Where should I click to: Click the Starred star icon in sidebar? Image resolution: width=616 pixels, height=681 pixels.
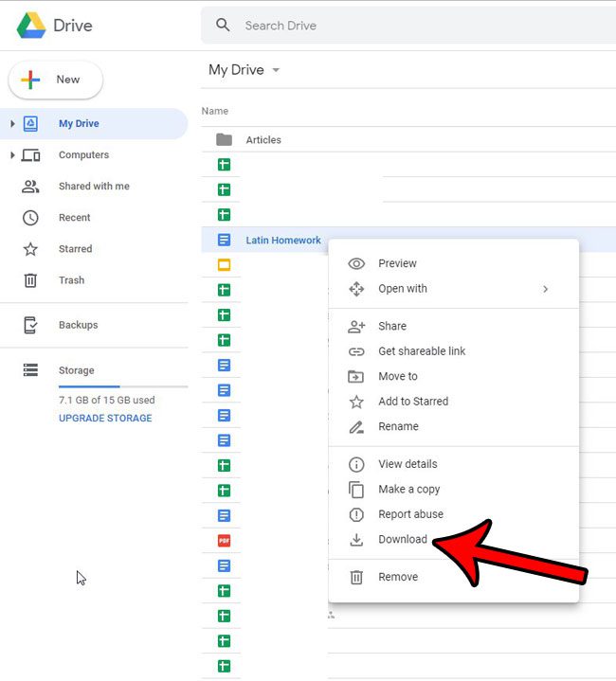[x=30, y=249]
